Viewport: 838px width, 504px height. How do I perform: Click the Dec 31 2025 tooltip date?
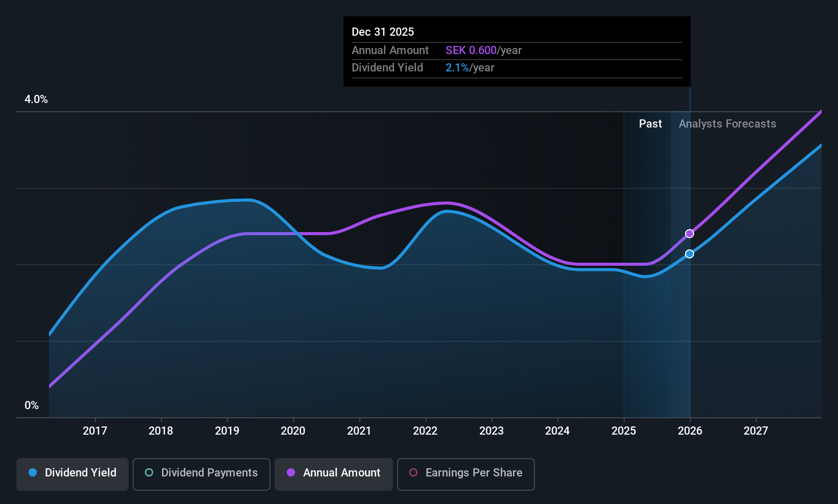[383, 32]
